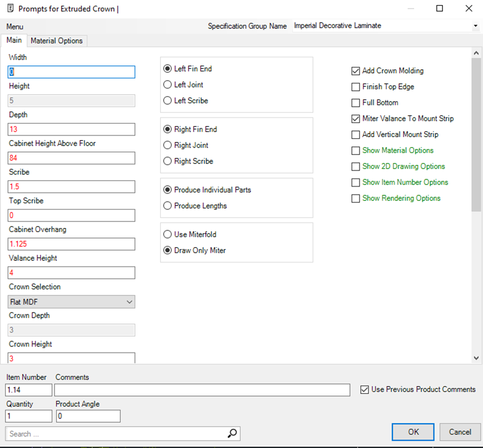483x448 pixels.
Task: Click scrollbar up arrow
Action: click(x=476, y=53)
